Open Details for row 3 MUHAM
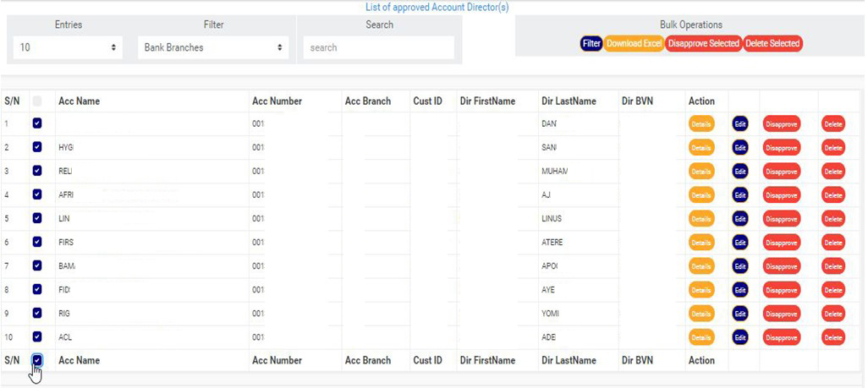The height and width of the screenshot is (388, 868). tap(700, 172)
